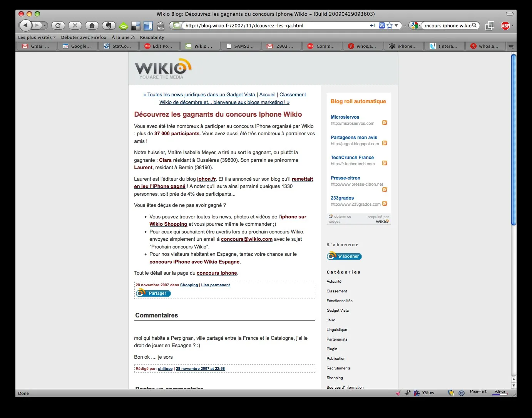Switch to the iPhone... tab
This screenshot has height=418, width=532.
coord(403,46)
